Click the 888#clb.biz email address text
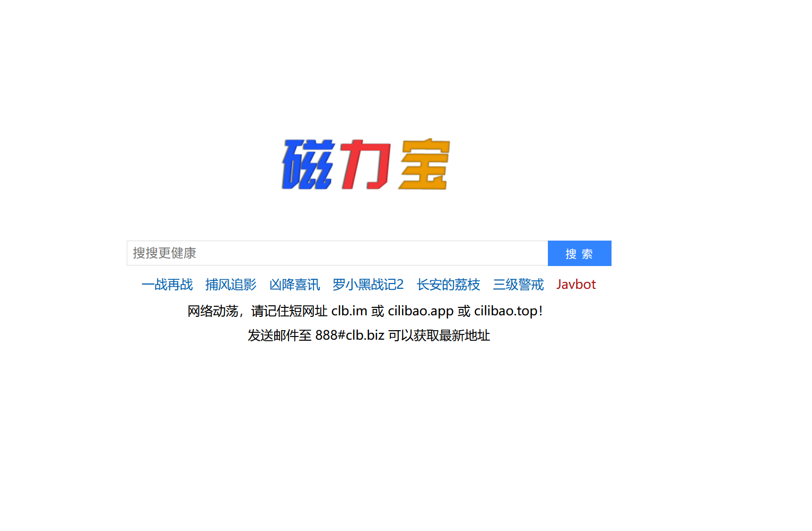 coord(350,335)
